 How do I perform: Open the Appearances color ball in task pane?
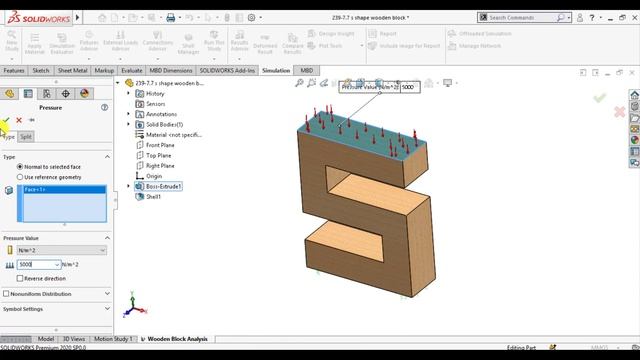[x=634, y=140]
